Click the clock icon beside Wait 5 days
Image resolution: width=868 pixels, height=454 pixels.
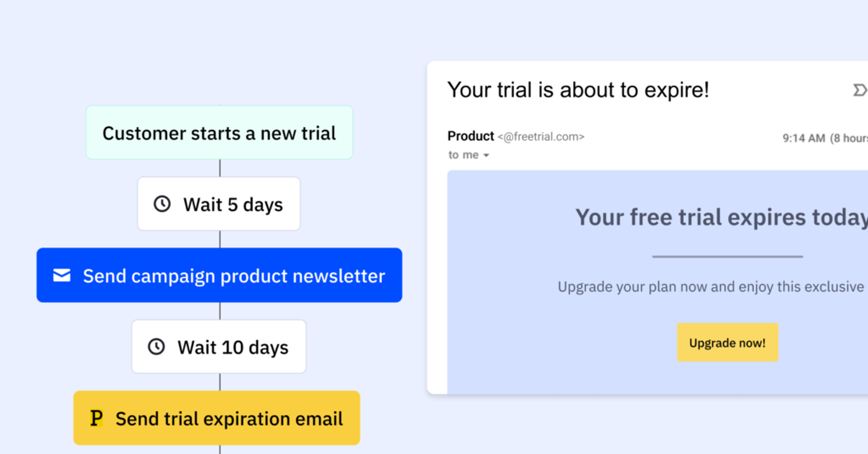click(162, 204)
